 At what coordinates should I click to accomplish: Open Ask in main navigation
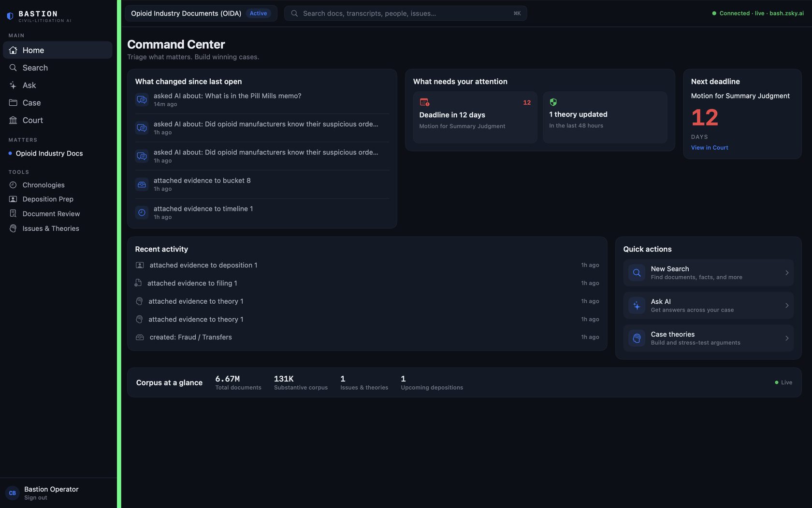[x=58, y=85]
